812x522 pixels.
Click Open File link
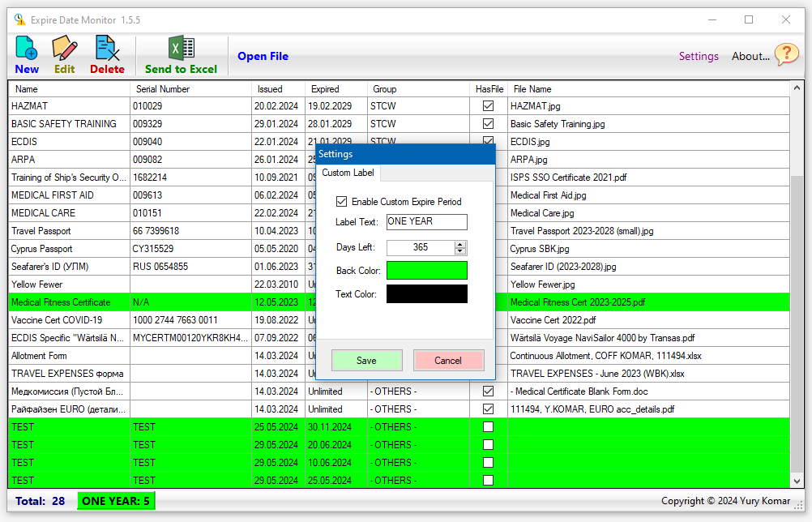click(x=263, y=56)
